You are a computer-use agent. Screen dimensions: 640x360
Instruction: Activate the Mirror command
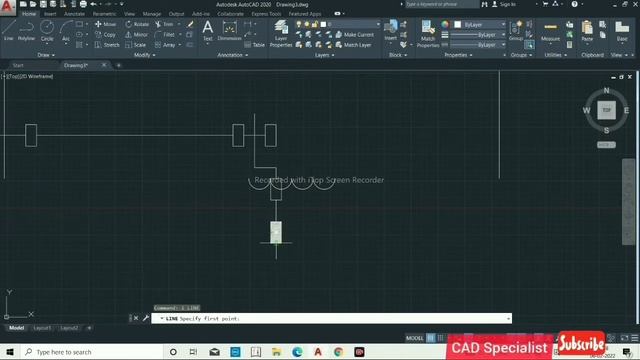point(137,35)
